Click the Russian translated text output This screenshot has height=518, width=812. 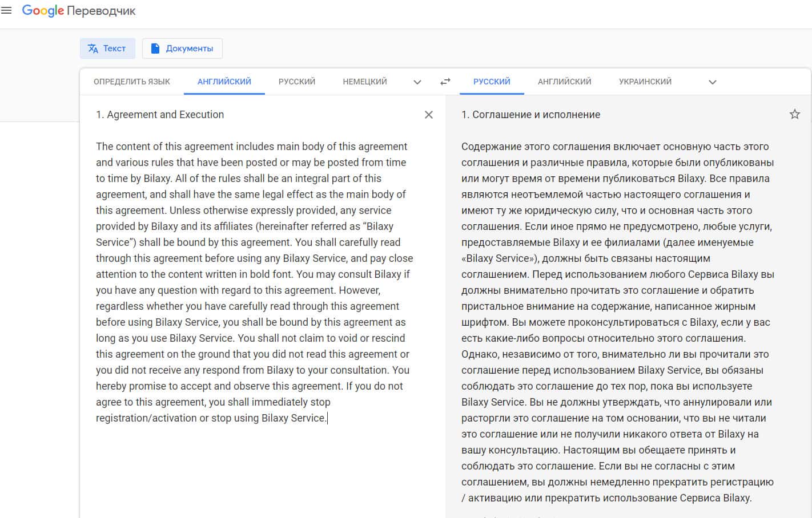[617, 314]
